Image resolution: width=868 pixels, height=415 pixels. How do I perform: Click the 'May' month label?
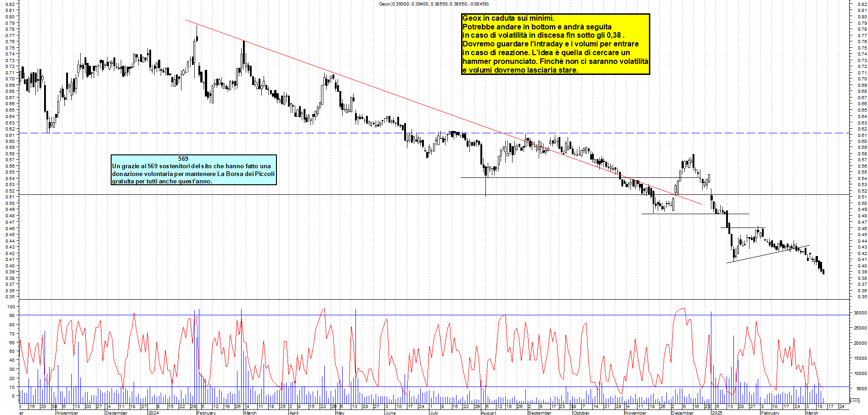tap(340, 413)
